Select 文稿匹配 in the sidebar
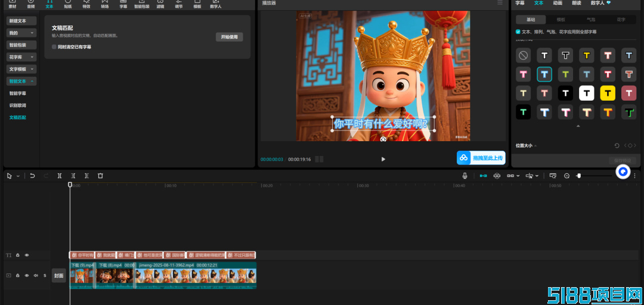Viewport: 644px width, 305px height. [18, 117]
